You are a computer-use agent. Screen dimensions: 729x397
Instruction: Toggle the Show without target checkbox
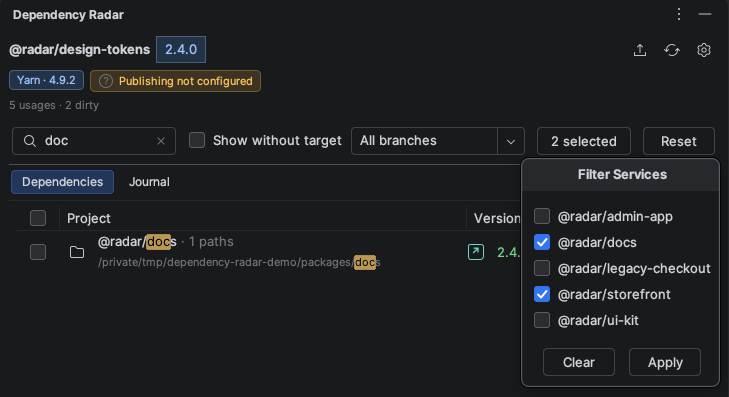coord(197,140)
